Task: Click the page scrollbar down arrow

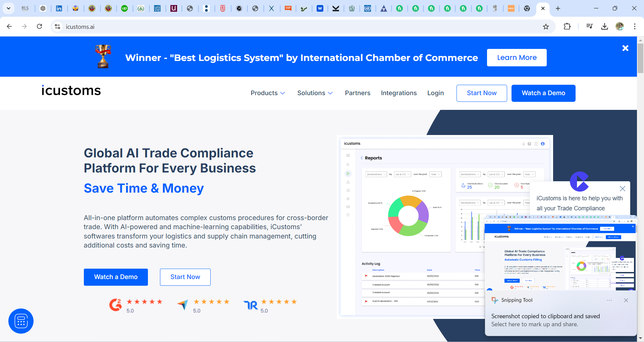Action: [640, 338]
